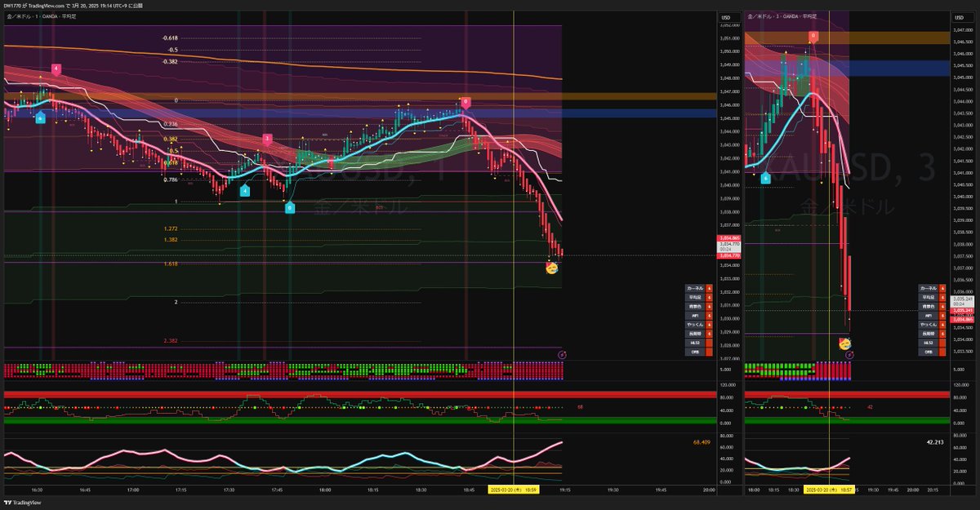Select the cyan marker on the right chart
The width and height of the screenshot is (980, 510).
tap(764, 177)
